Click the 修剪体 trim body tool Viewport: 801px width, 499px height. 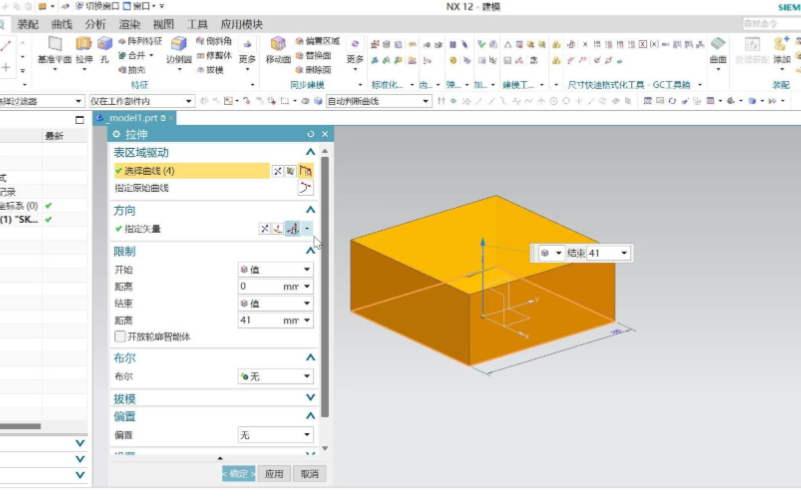point(214,55)
